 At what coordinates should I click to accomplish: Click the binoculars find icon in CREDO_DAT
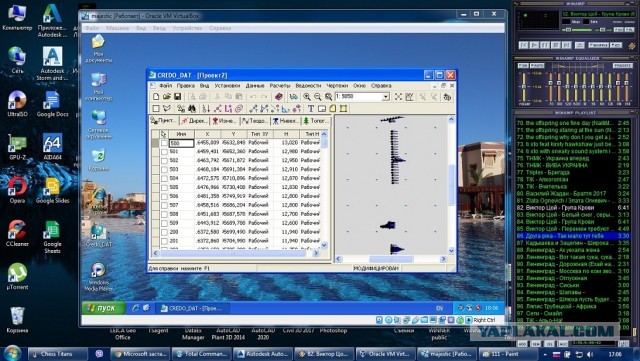point(191,109)
